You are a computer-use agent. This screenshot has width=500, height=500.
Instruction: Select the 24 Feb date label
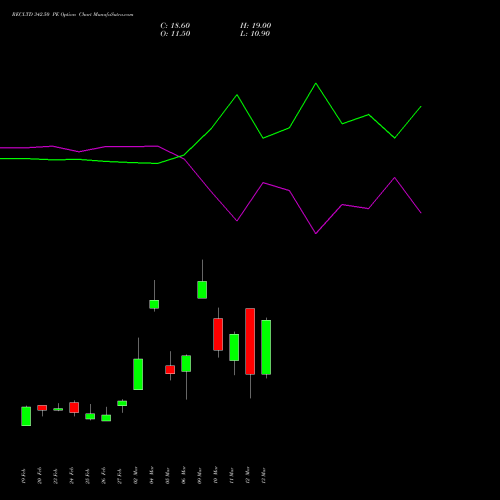coord(71,476)
